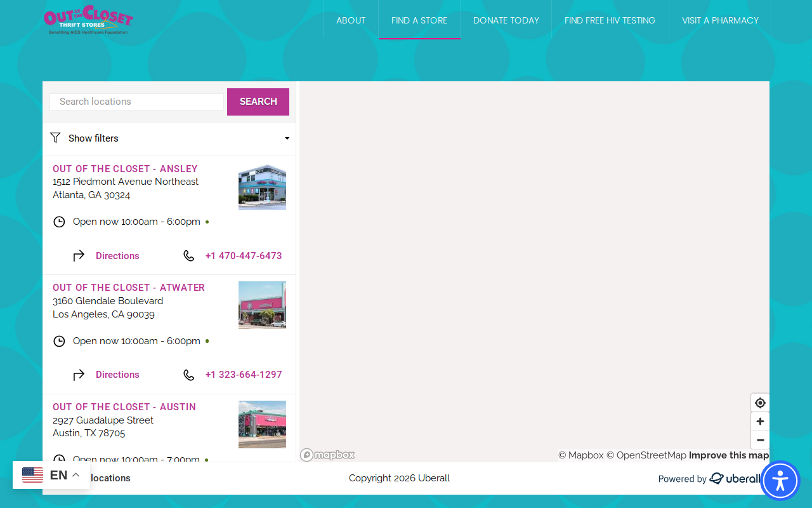Click the clock icon for Atwater hours

click(x=59, y=341)
